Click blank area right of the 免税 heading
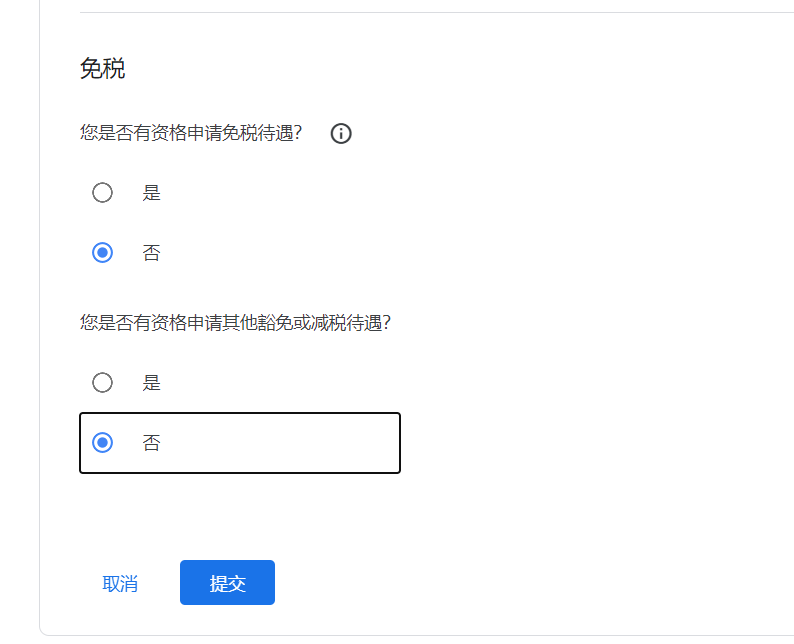The height and width of the screenshot is (644, 794). (400, 69)
